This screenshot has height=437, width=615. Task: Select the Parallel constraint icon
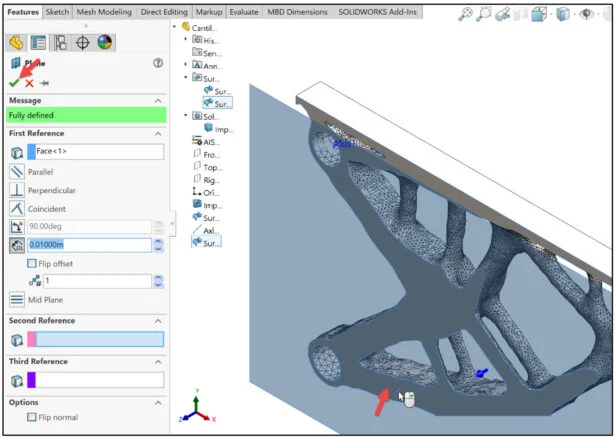coord(17,171)
